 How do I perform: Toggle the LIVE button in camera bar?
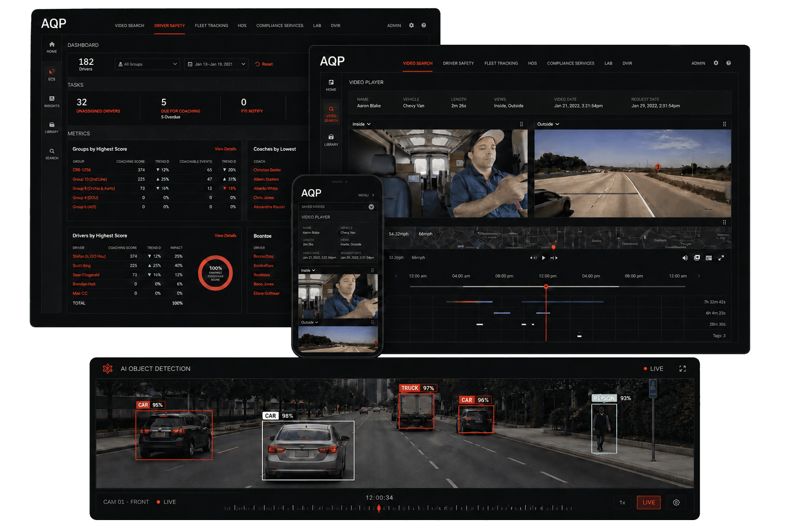tap(649, 502)
